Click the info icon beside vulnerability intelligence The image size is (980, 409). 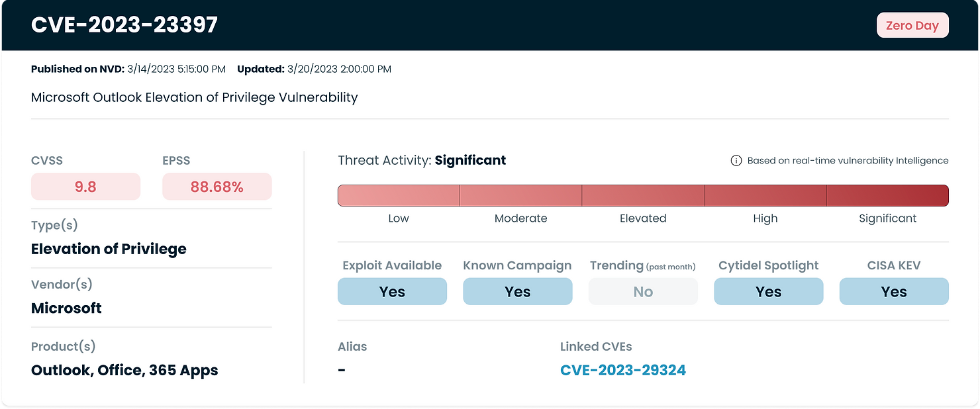pos(737,160)
